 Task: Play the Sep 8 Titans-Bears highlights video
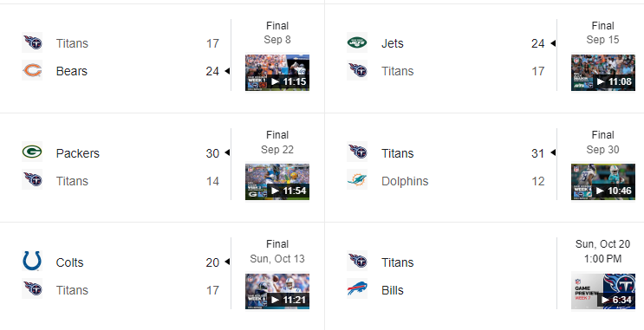pyautogui.click(x=277, y=73)
